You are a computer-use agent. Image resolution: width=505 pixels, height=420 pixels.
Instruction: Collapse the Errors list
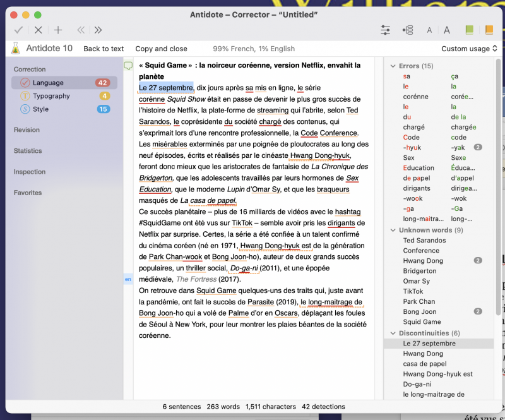pyautogui.click(x=393, y=66)
